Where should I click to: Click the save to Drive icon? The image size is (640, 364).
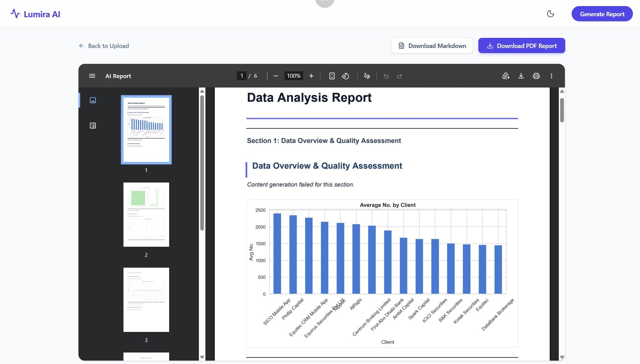point(506,76)
